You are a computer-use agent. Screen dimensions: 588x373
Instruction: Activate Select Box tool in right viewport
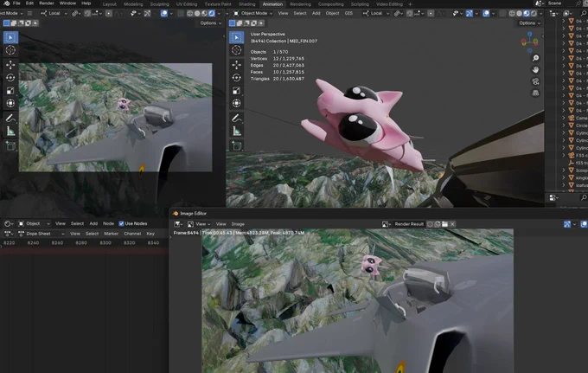(236, 37)
